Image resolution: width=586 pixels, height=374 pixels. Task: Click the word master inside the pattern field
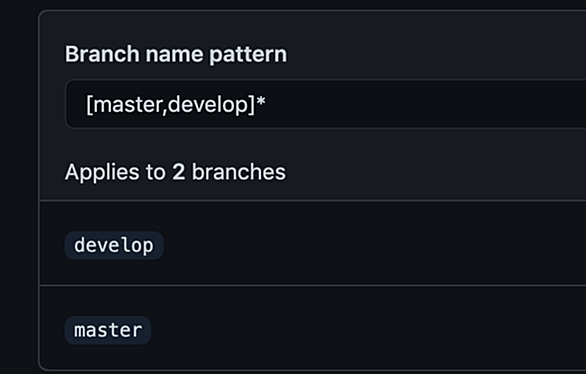pyautogui.click(x=127, y=105)
